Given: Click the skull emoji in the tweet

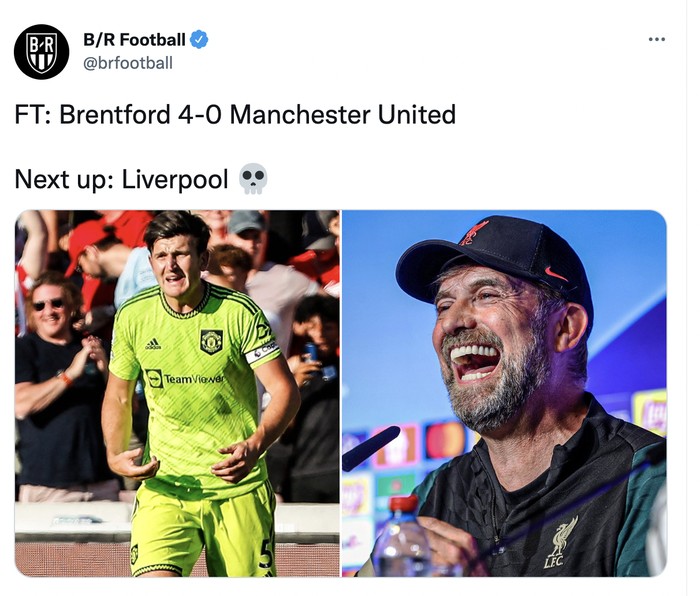Looking at the screenshot, I should [253, 179].
